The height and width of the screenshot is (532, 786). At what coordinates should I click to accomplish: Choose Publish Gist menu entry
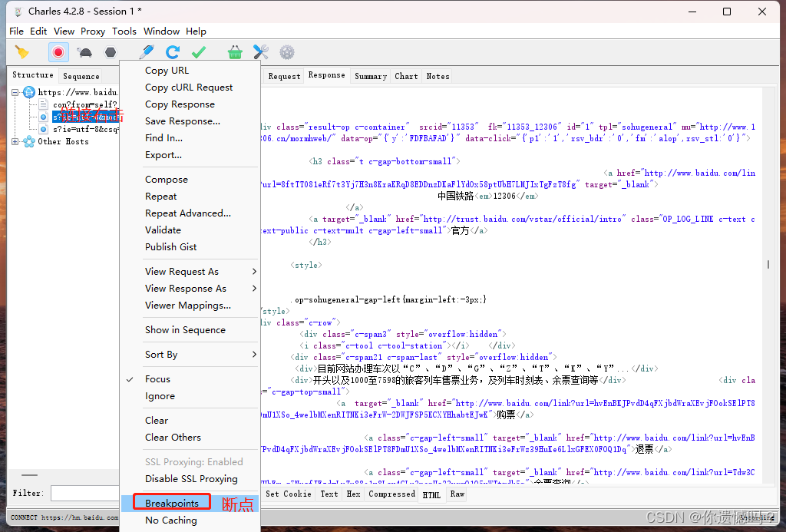(171, 246)
